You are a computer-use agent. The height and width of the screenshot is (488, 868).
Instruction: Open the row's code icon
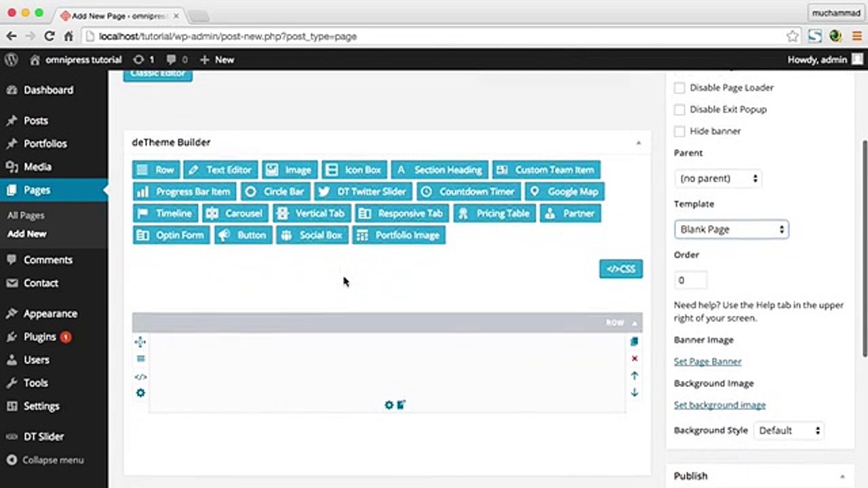[140, 377]
